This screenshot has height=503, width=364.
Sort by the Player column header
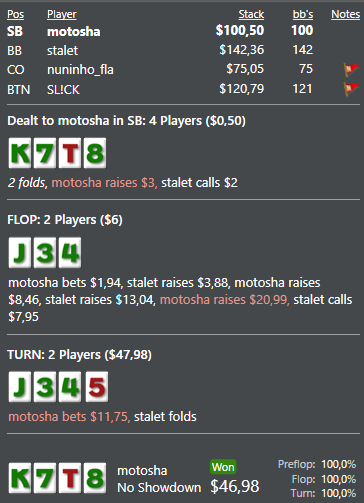[x=62, y=14]
